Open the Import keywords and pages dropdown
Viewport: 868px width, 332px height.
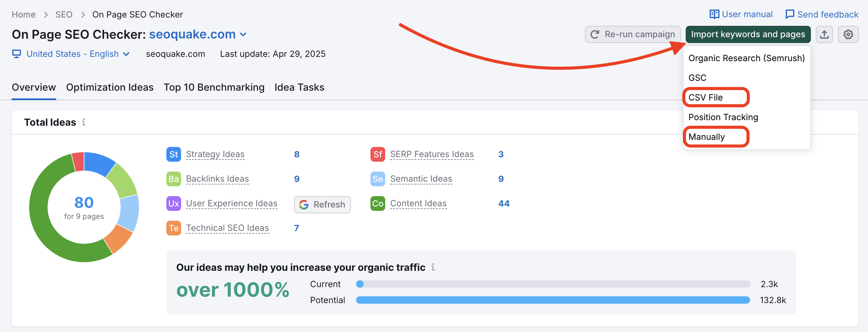pos(747,34)
